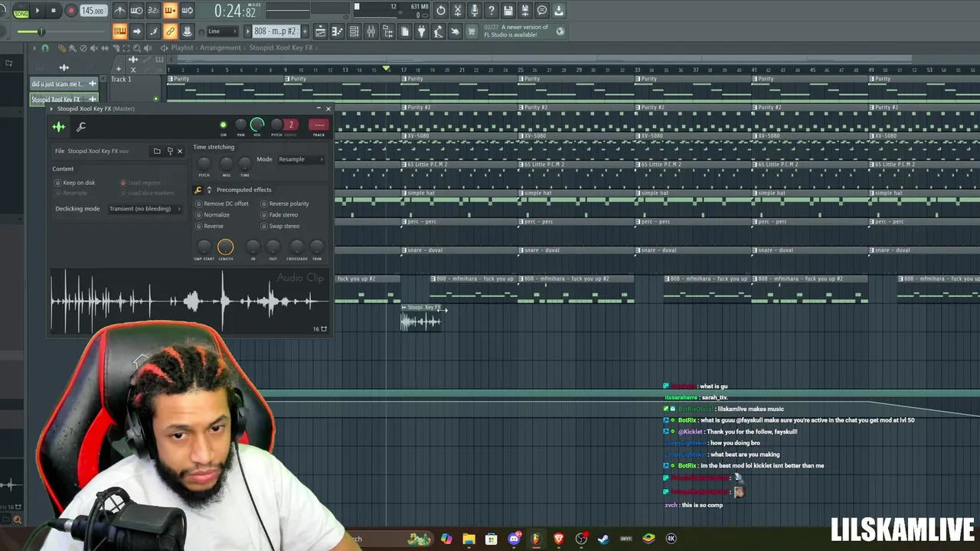Click the transport Play button
The width and height of the screenshot is (980, 551).
tap(37, 11)
